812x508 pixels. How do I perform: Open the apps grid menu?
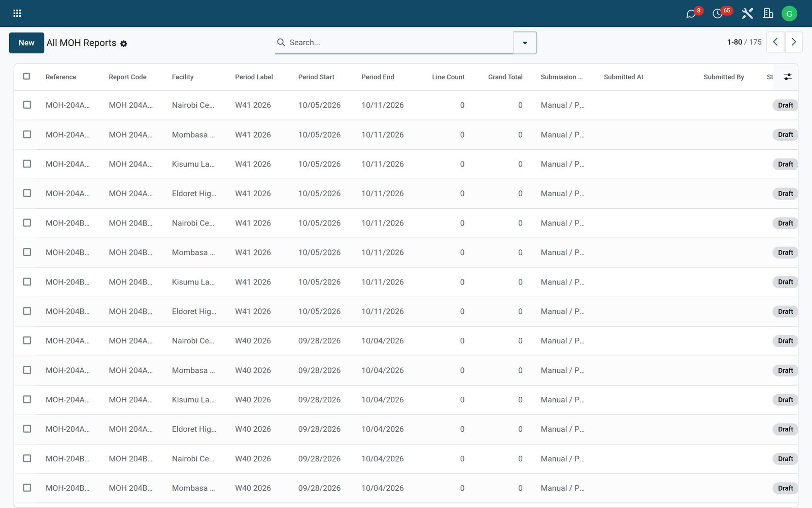click(17, 14)
